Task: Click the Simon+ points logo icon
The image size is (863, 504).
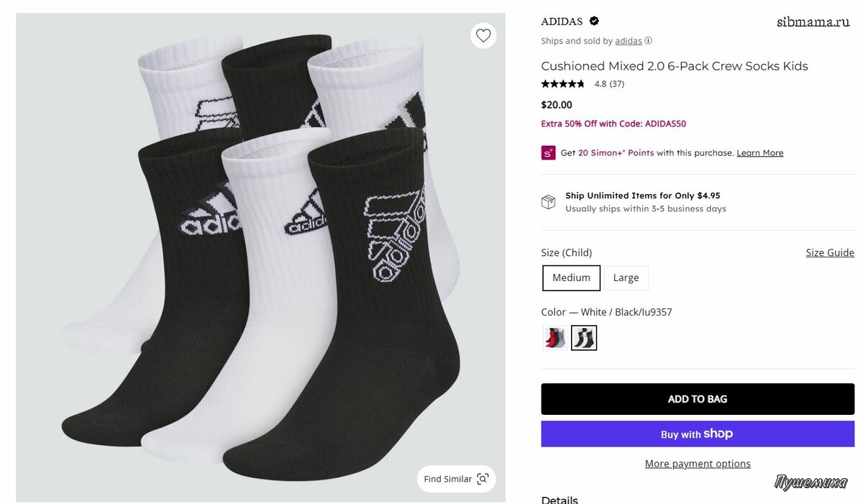Action: 548,152
